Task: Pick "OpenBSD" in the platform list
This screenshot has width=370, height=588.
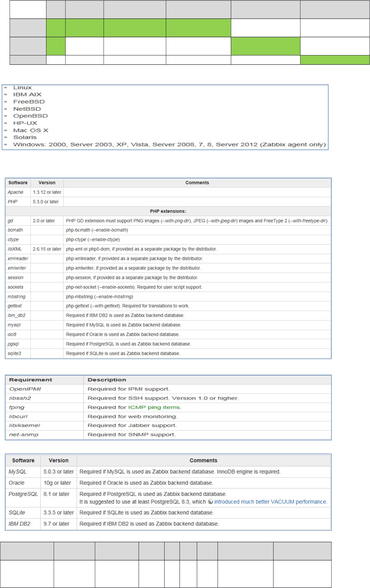Action: (31, 116)
